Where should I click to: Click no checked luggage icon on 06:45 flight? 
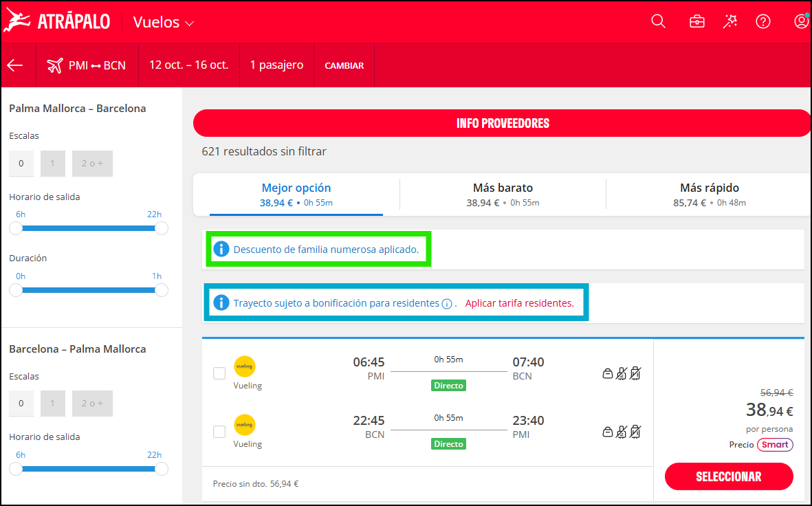pos(635,373)
